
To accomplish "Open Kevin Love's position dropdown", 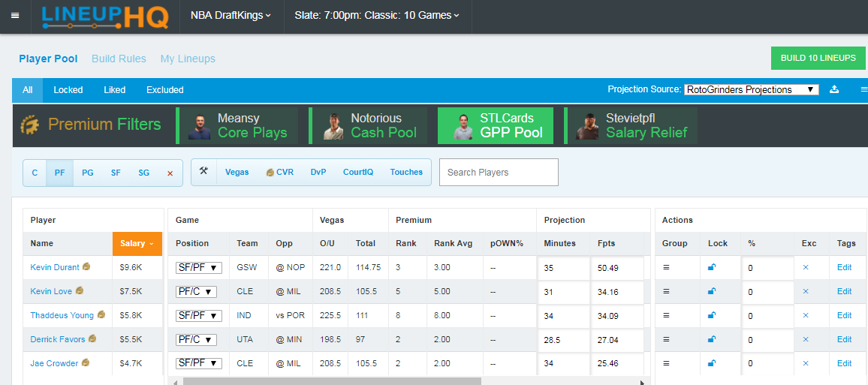I will coord(196,291).
